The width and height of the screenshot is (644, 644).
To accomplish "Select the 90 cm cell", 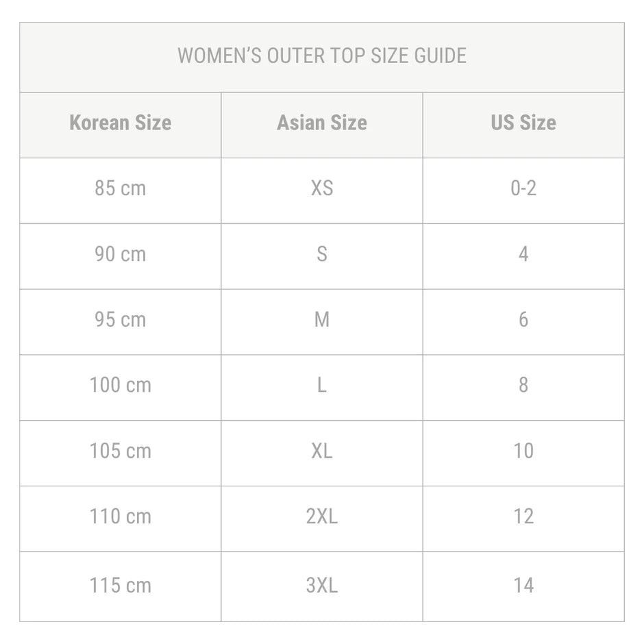I will pyautogui.click(x=121, y=254).
